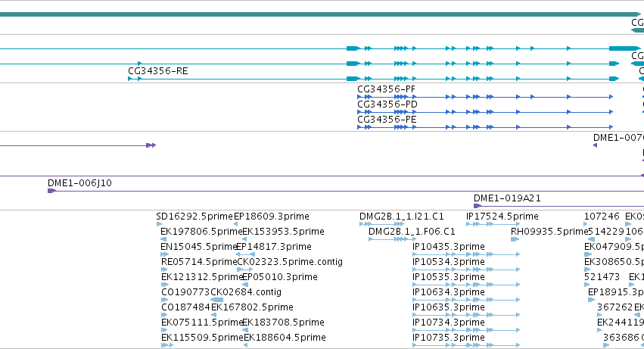Click EK197806.5prime EST label
This screenshot has height=349, width=644.
[201, 232]
